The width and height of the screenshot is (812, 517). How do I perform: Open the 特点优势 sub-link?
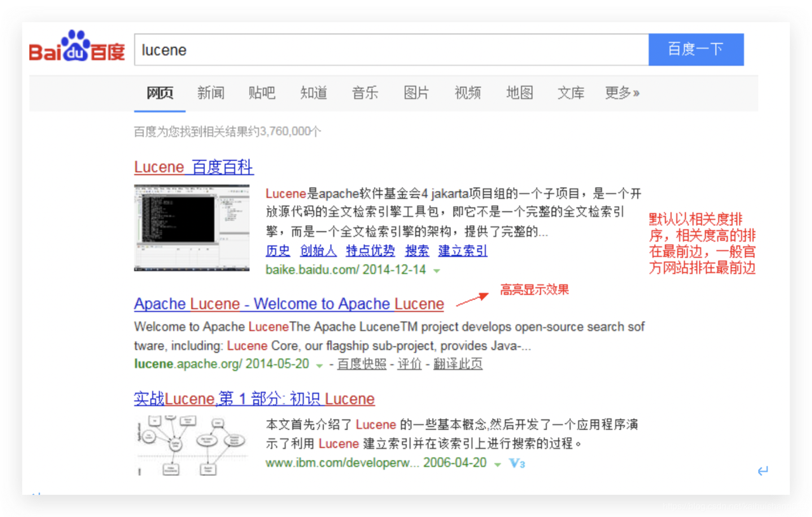[x=370, y=251]
